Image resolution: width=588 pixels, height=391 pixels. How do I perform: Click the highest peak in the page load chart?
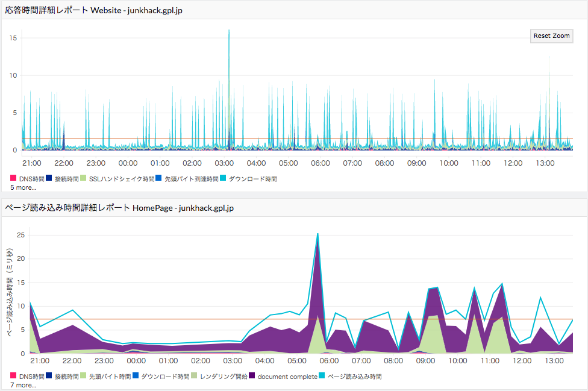[x=317, y=235]
